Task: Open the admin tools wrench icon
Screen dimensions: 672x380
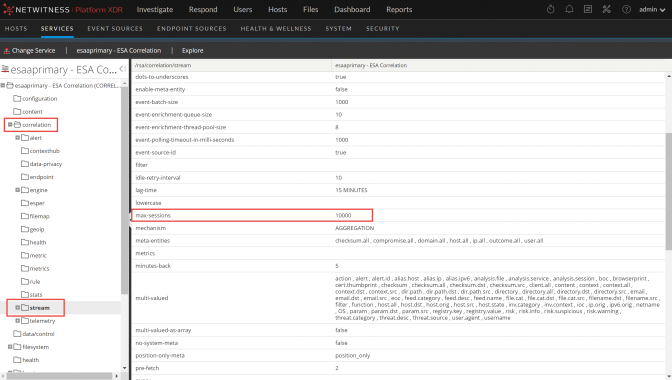Action: [606, 9]
